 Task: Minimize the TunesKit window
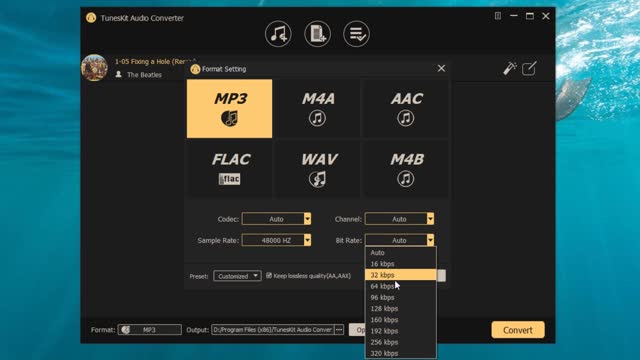(x=513, y=16)
